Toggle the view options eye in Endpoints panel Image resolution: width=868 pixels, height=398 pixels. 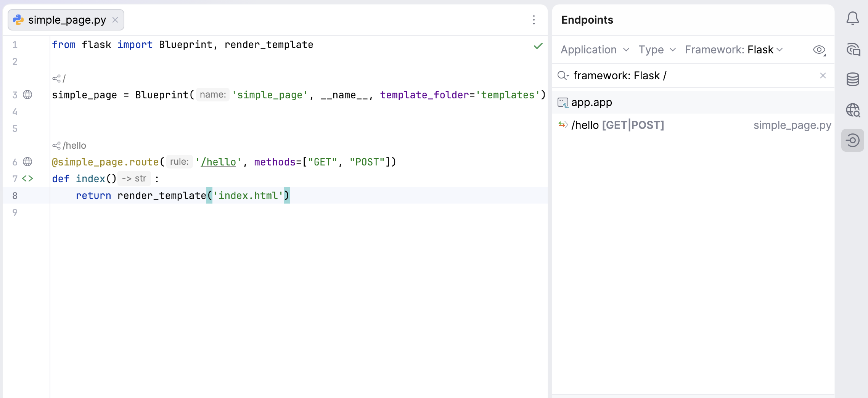[819, 50]
